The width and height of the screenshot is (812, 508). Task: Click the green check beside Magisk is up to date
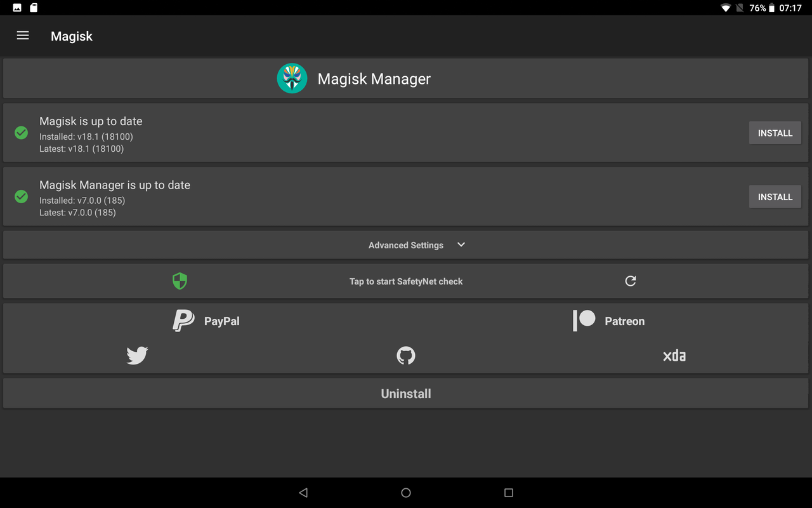point(21,133)
